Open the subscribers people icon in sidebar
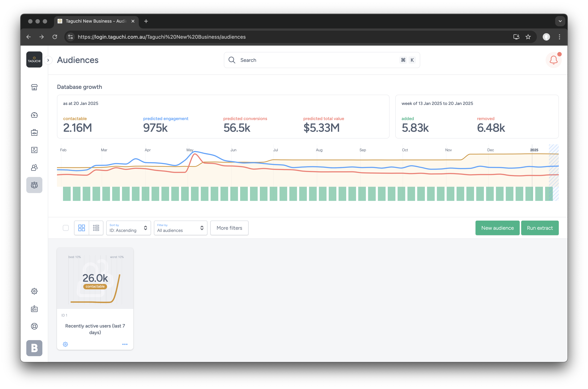 (x=34, y=167)
